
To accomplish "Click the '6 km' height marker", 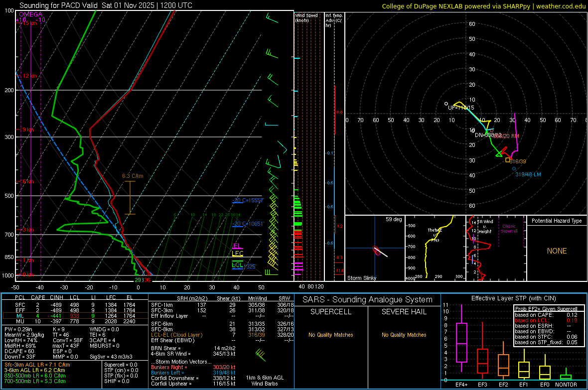I will [x=28, y=181].
